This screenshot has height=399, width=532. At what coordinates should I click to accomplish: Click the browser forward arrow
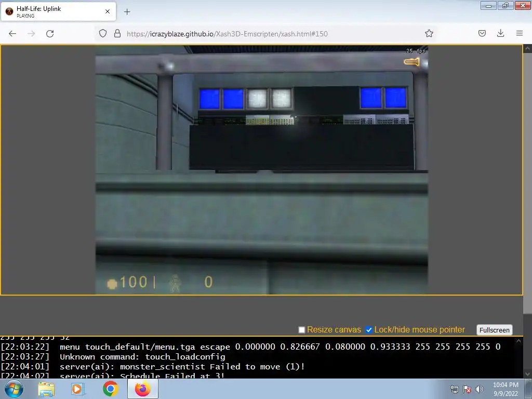click(x=31, y=34)
